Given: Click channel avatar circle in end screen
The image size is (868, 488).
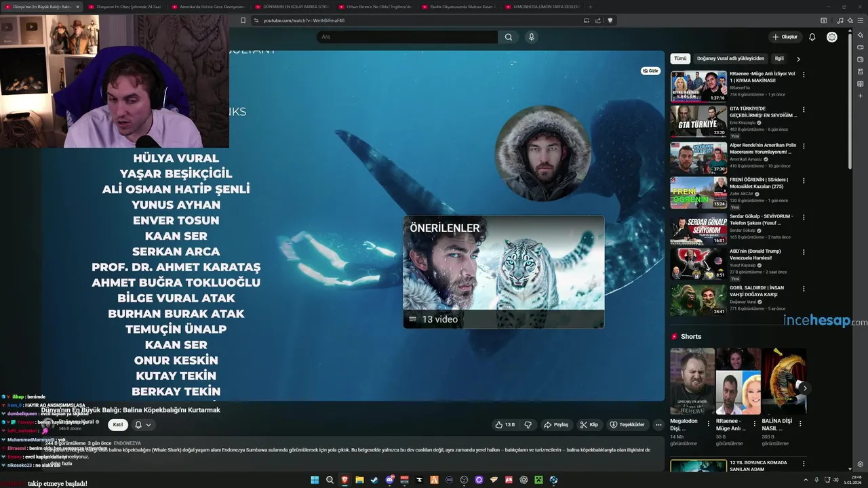Looking at the screenshot, I should (543, 154).
